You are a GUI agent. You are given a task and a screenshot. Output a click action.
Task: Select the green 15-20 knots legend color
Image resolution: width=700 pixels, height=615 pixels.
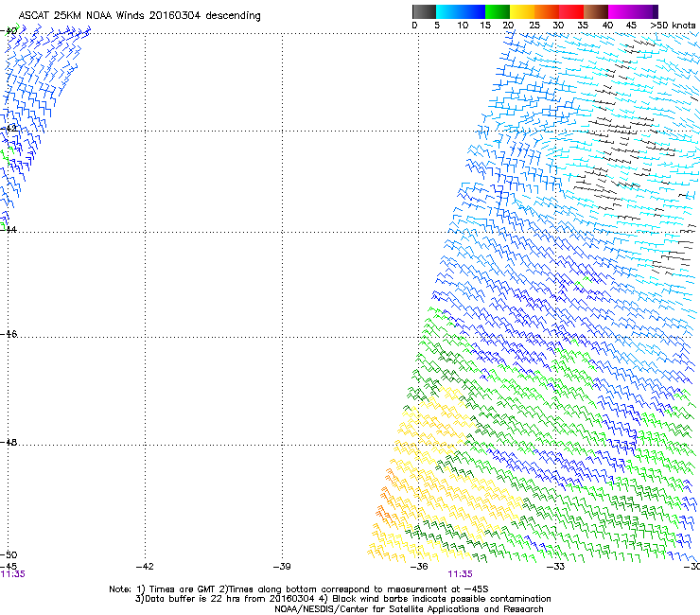(498, 11)
